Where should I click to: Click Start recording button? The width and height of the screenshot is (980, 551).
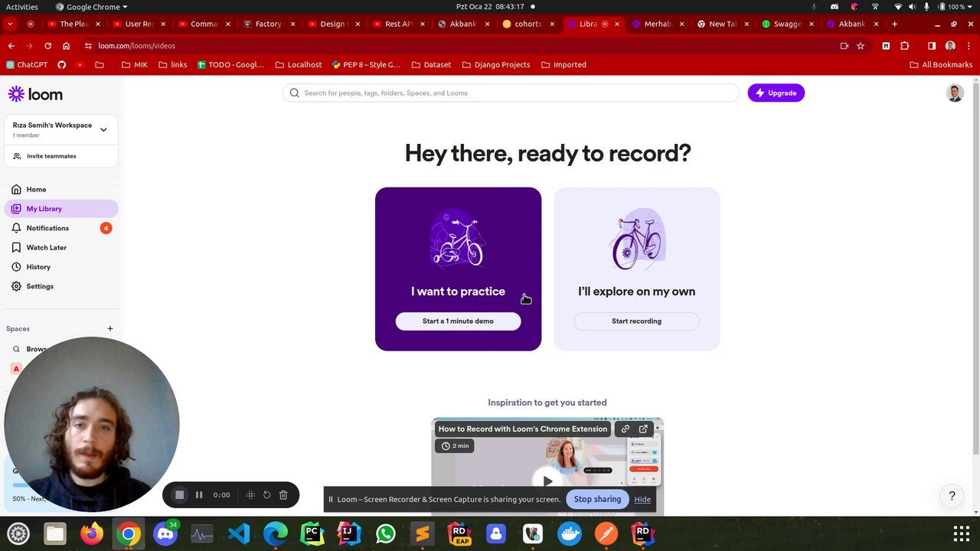click(x=636, y=321)
